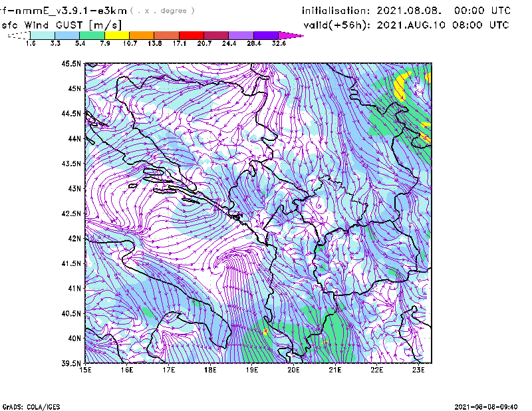Image resolution: width=532 pixels, height=411 pixels.
Task: Click the 41N latitude label
Action: click(74, 288)
